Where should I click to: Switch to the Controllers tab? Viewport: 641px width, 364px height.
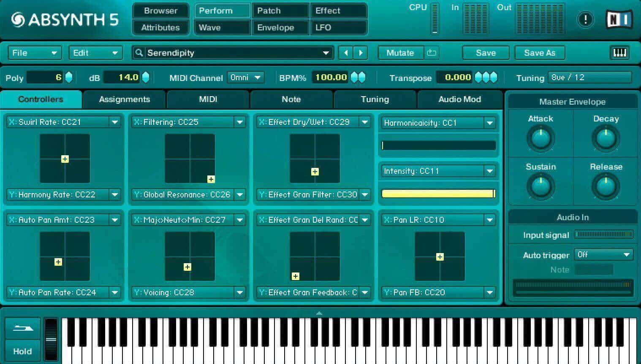click(x=41, y=99)
